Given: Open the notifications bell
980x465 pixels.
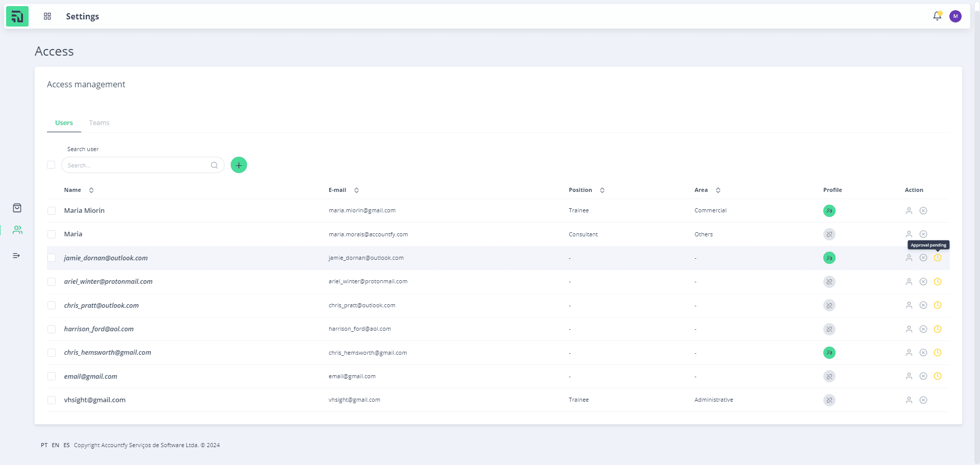Looking at the screenshot, I should [x=937, y=16].
